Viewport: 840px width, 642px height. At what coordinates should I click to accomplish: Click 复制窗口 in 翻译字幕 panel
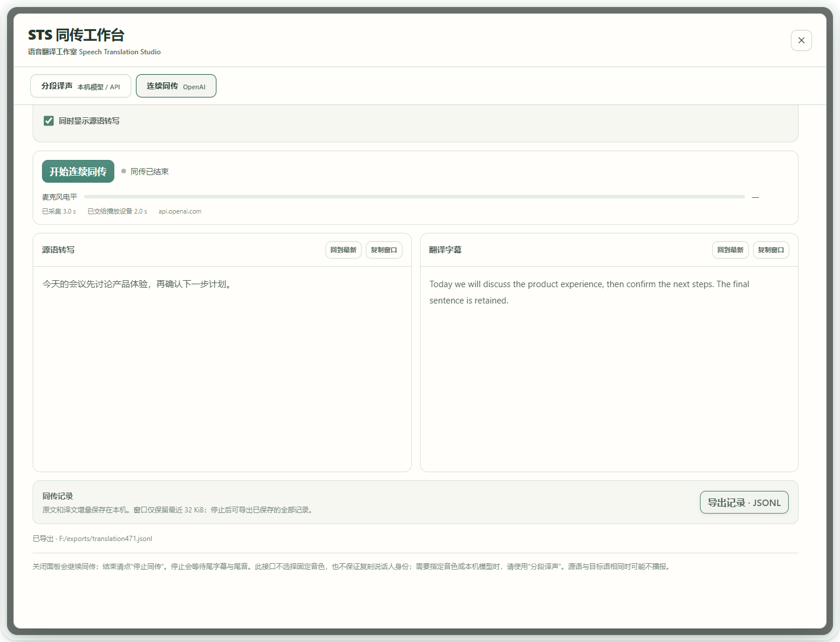[771, 250]
